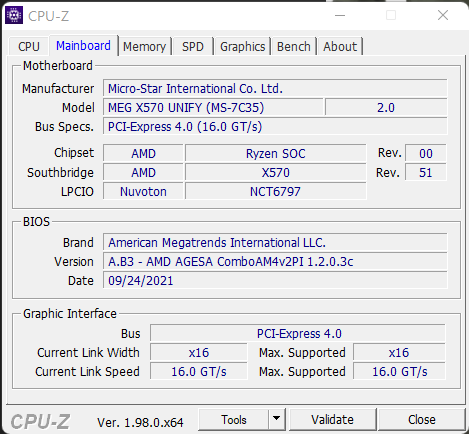Viewport: 469px width, 434px height.
Task: Open the Memory tab
Action: click(x=144, y=46)
